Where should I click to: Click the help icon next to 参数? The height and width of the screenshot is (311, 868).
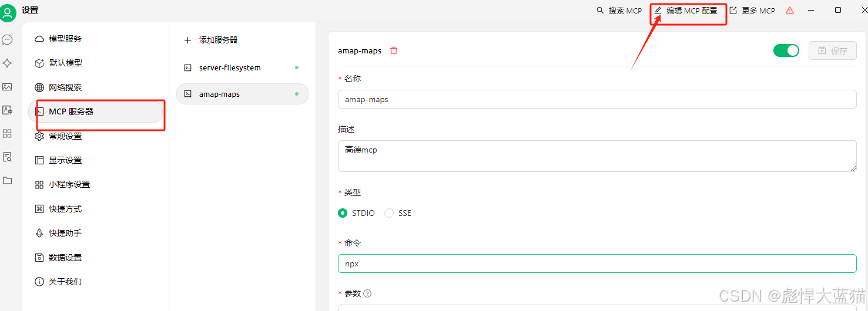(368, 293)
